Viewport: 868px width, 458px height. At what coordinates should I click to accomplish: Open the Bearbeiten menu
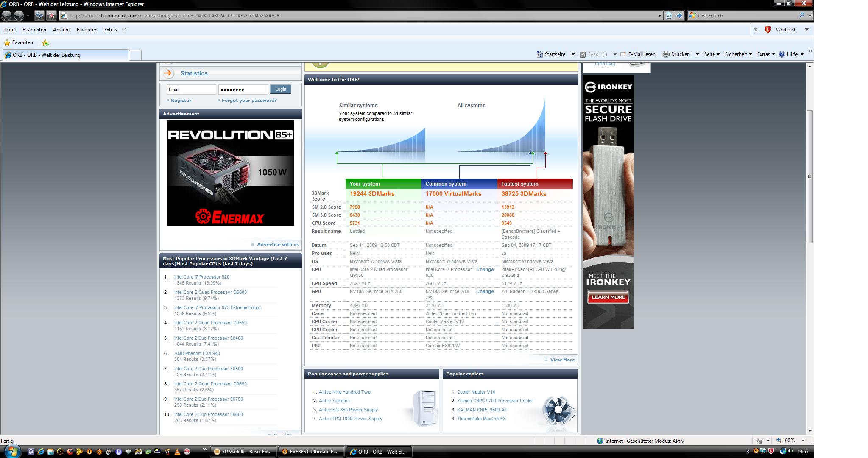point(34,30)
